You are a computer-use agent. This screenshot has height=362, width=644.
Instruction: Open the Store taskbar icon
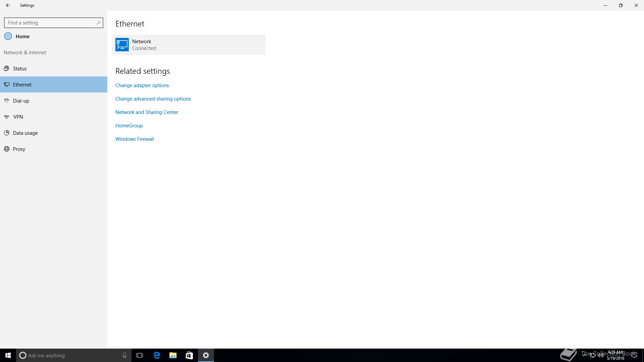click(x=189, y=355)
